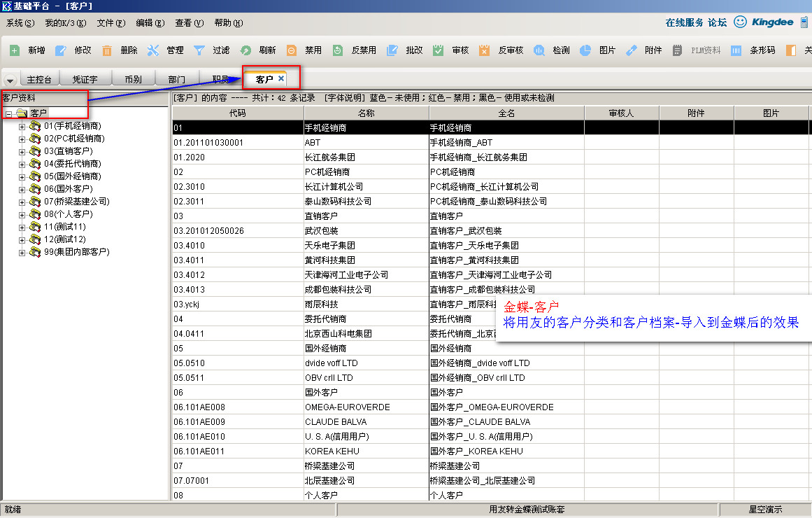Open the tab list dropdown arrow
812x518 pixels.
click(10, 80)
